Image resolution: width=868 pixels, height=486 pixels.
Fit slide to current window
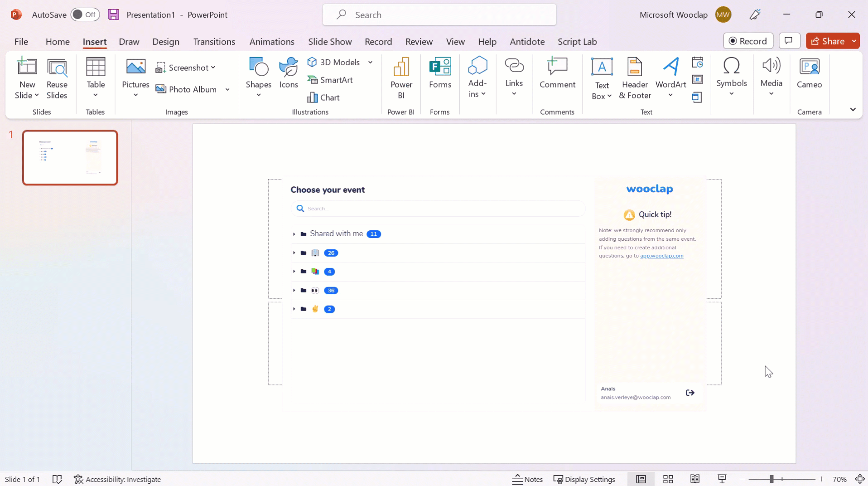pyautogui.click(x=859, y=479)
